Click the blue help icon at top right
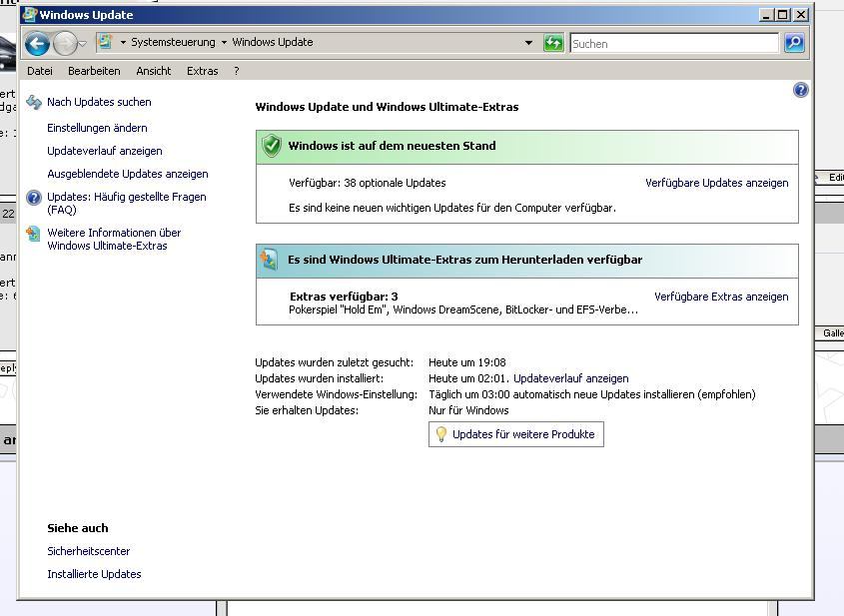This screenshot has height=616, width=844. (800, 90)
